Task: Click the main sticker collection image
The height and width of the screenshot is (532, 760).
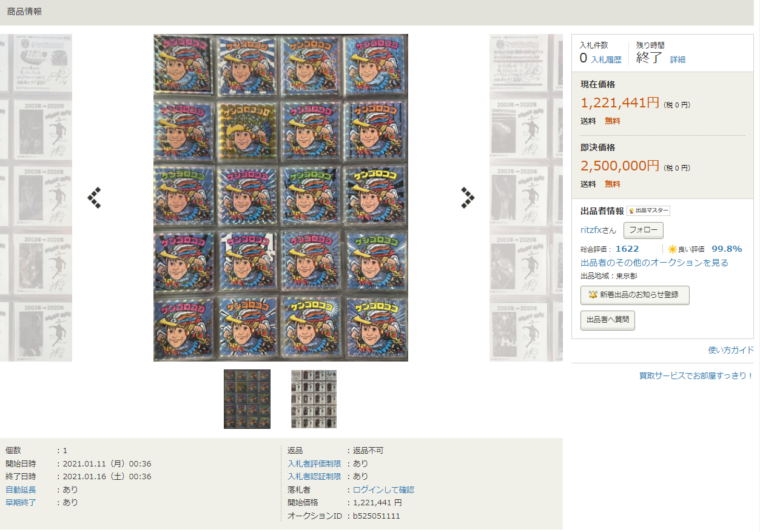Action: coord(281,198)
